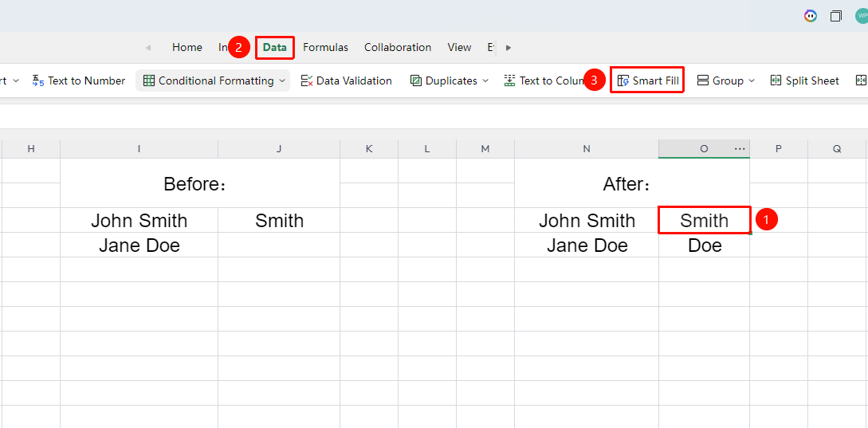Switch to the View tab
This screenshot has width=868, height=428.
pyautogui.click(x=459, y=48)
